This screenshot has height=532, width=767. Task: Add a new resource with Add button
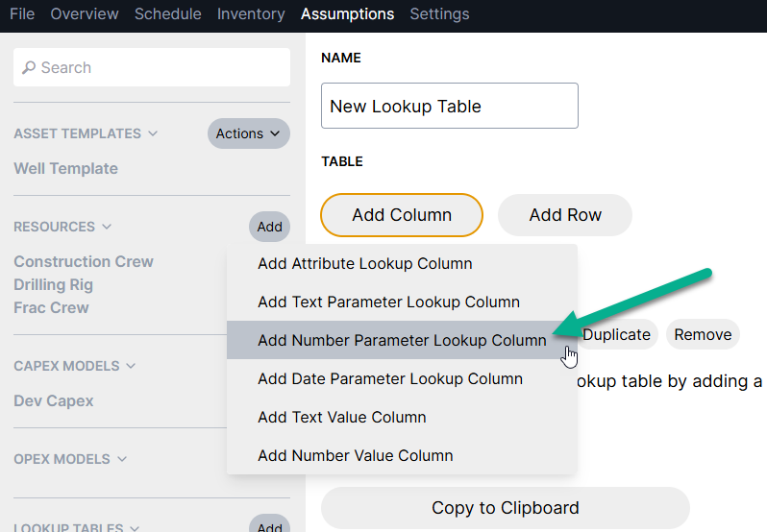click(x=269, y=227)
